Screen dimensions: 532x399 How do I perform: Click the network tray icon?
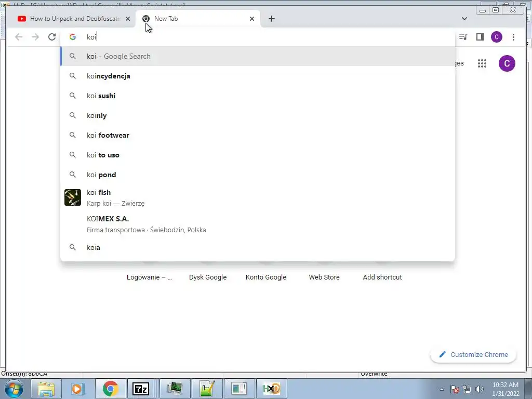(x=467, y=389)
